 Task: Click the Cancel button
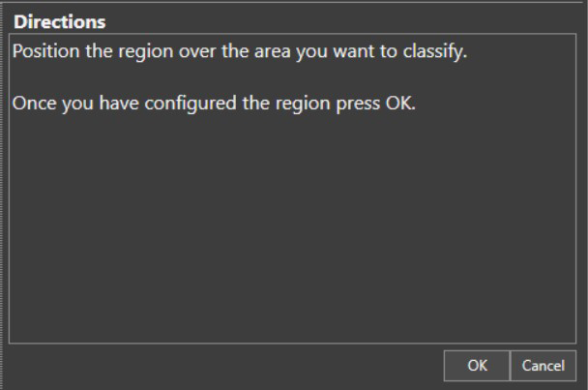pos(543,366)
